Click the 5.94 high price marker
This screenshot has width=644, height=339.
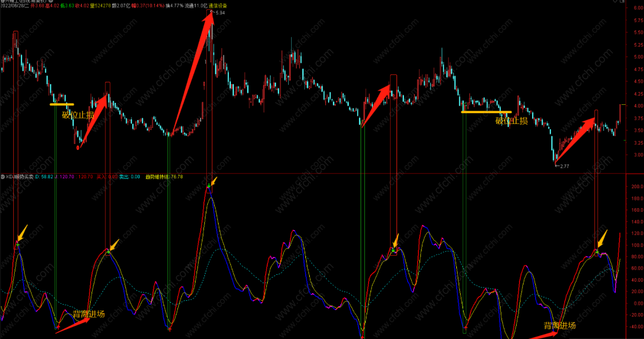[x=220, y=13]
